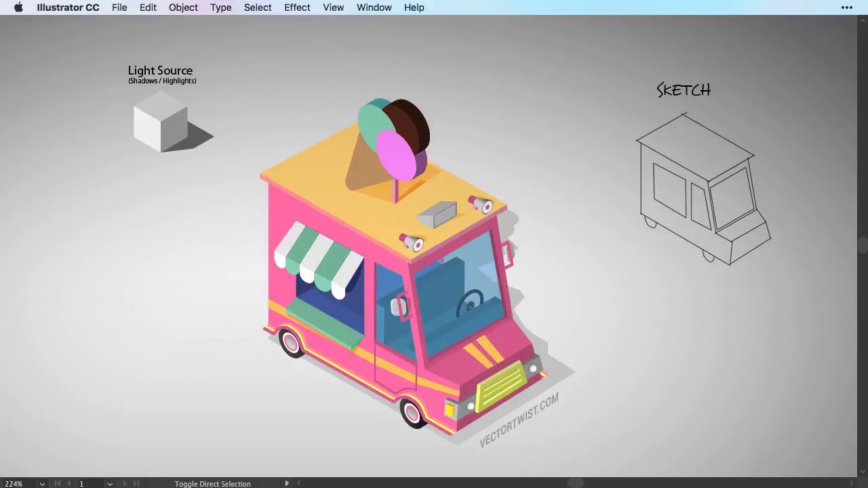Open the zoom level dropdown arrow
This screenshot has height=488, width=868.
click(42, 484)
